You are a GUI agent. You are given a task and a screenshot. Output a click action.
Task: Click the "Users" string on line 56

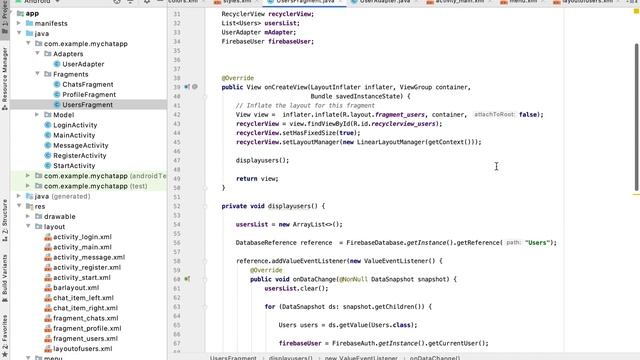[537, 243]
